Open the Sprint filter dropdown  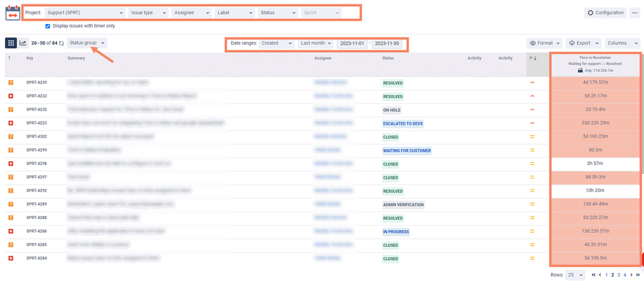coord(321,13)
